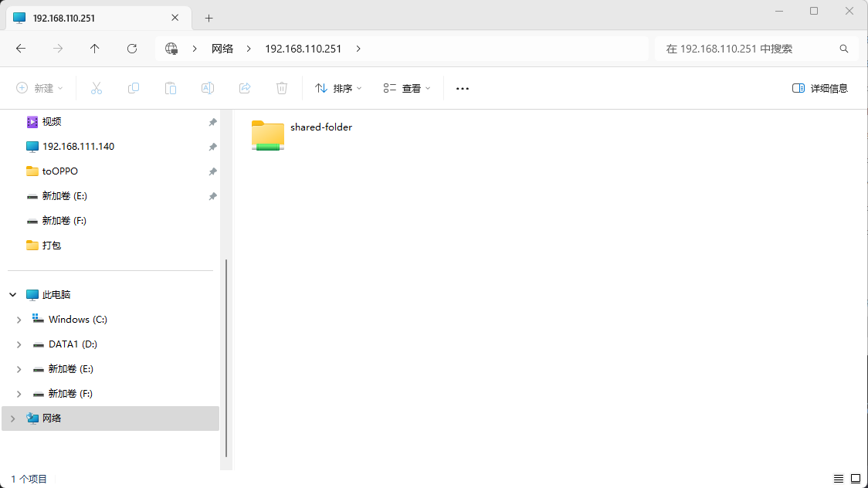The image size is (868, 488).
Task: Click the Copy icon in toolbar
Action: [134, 88]
